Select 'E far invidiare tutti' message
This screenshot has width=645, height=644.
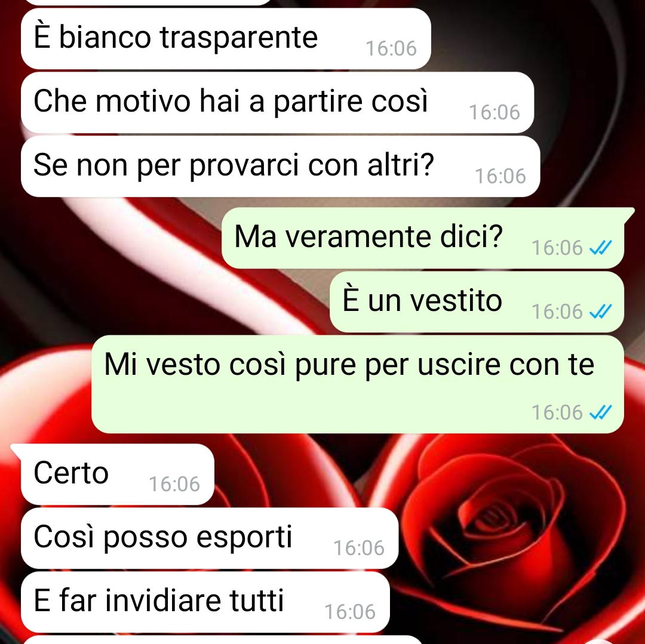point(205,602)
